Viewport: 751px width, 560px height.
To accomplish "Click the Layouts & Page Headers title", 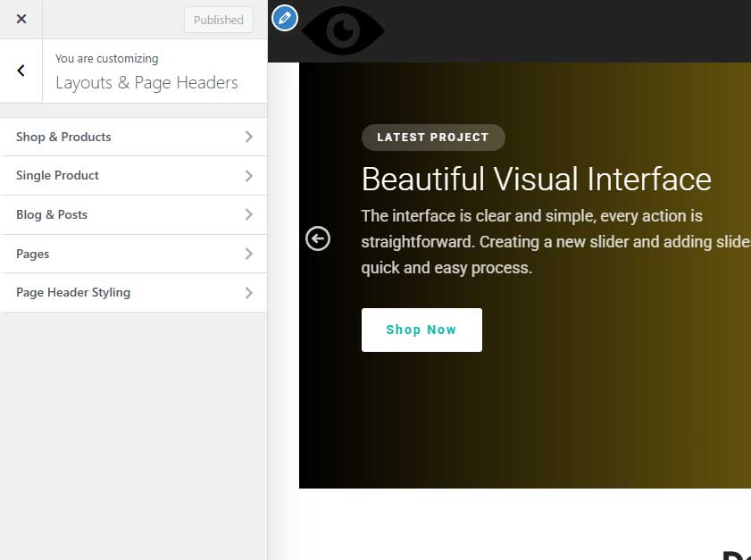I will pyautogui.click(x=146, y=83).
